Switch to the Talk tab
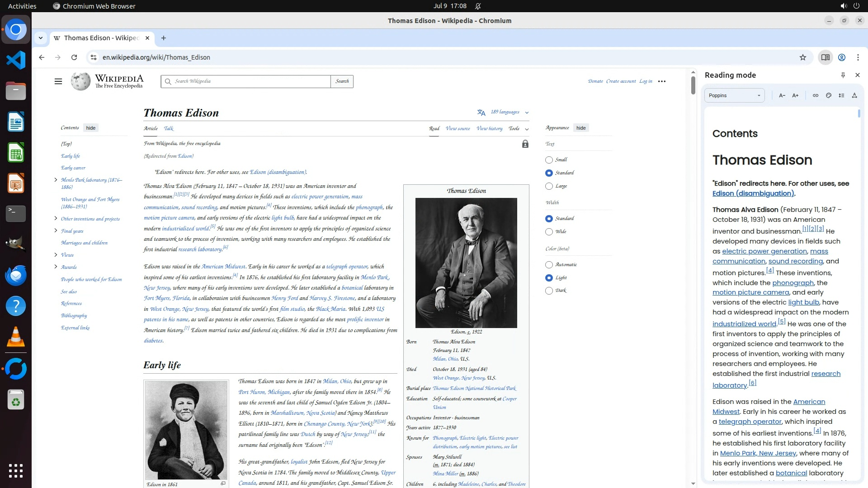Image resolution: width=868 pixels, height=488 pixels. tap(169, 128)
